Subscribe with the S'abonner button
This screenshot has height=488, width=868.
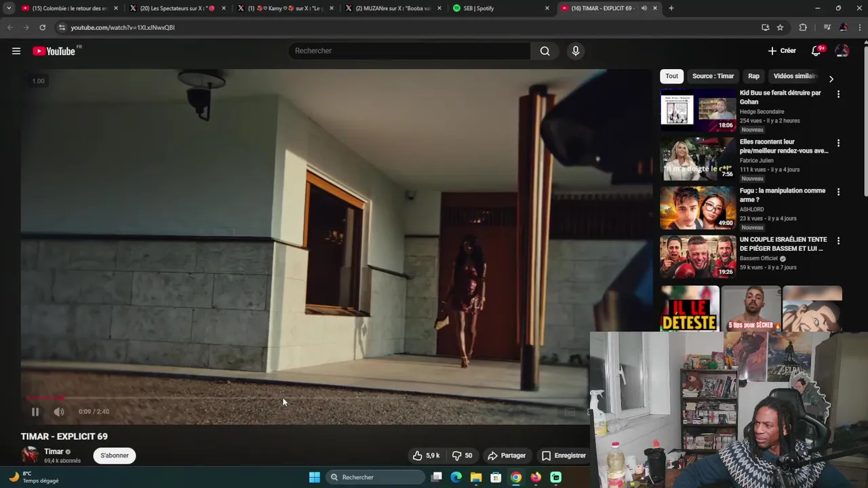pyautogui.click(x=115, y=455)
